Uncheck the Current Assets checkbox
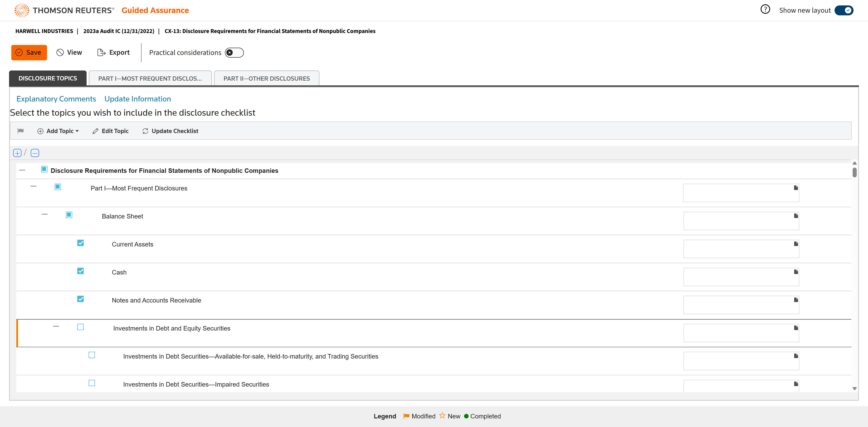Screen dimensions: 868x427 click(x=80, y=243)
